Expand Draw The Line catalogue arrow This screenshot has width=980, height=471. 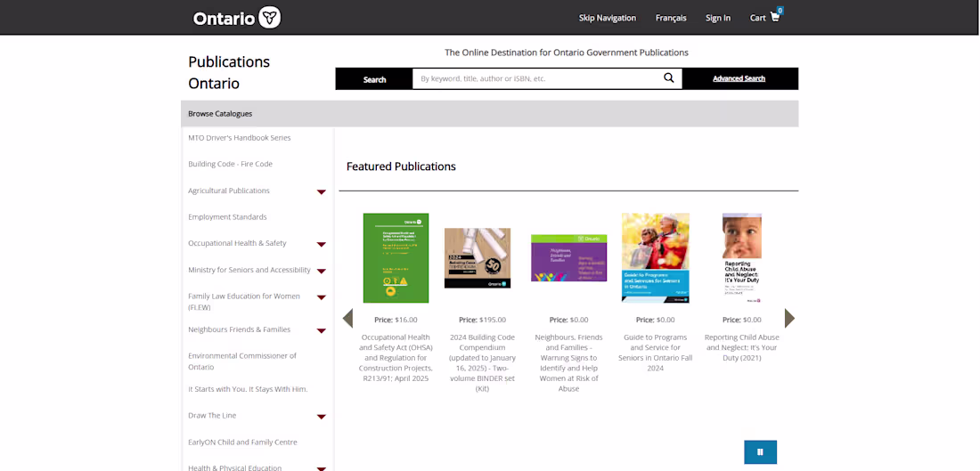322,417
